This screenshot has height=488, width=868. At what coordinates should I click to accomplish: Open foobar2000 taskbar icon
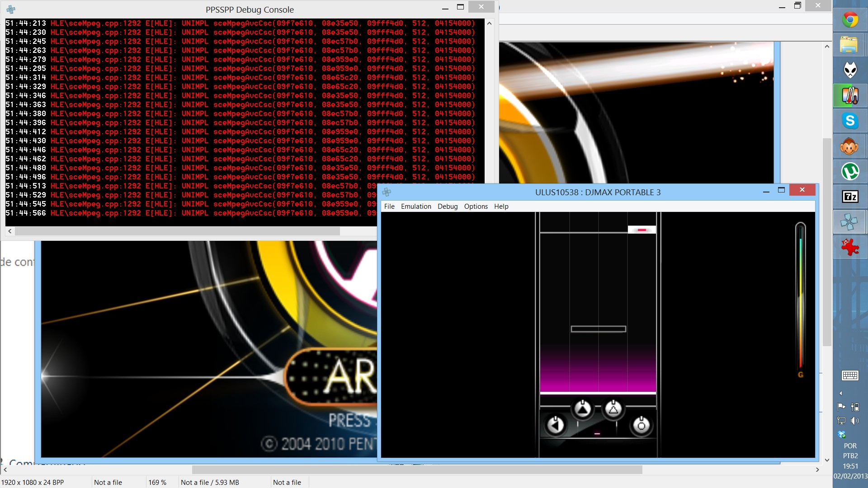[850, 70]
